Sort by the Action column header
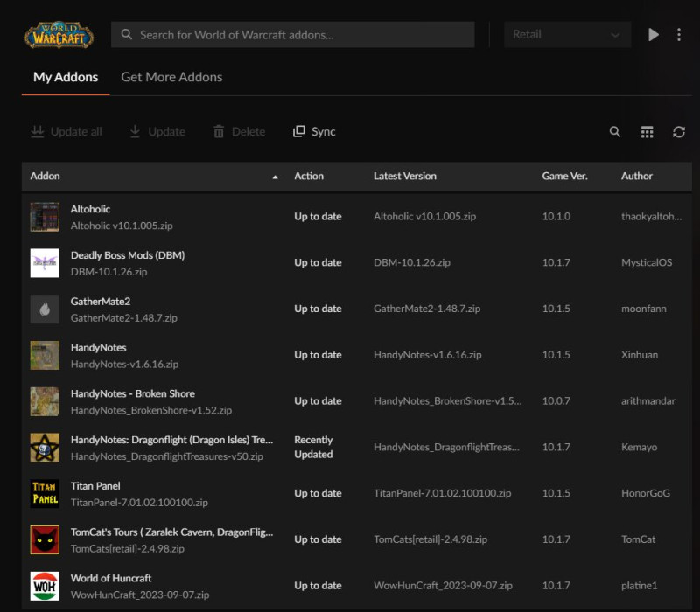The width and height of the screenshot is (700, 612). coord(309,177)
